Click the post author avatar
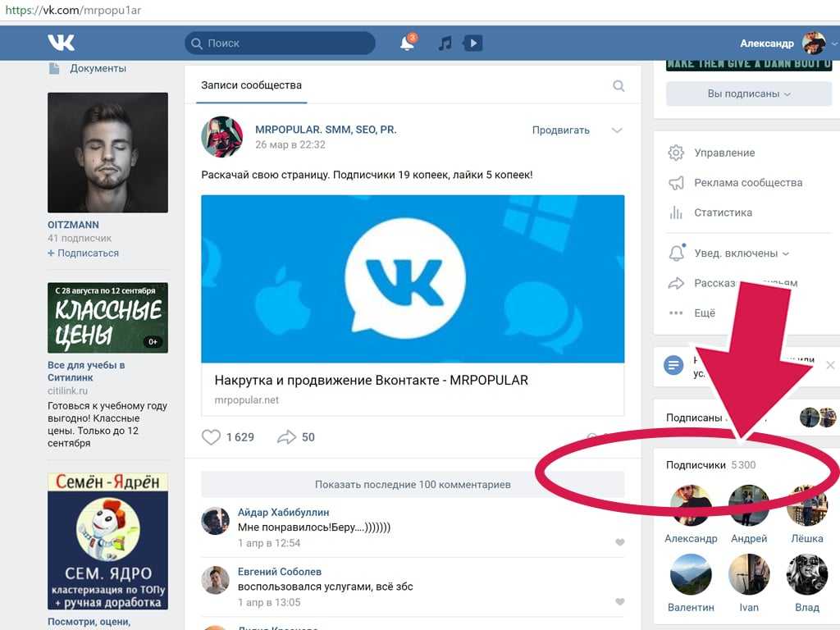Screen dimensions: 840x630 (x=221, y=137)
